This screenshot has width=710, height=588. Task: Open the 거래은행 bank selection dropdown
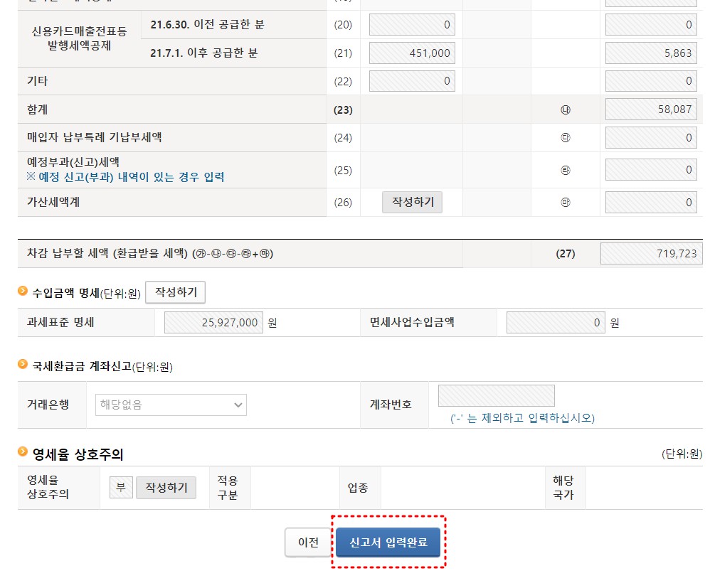169,405
